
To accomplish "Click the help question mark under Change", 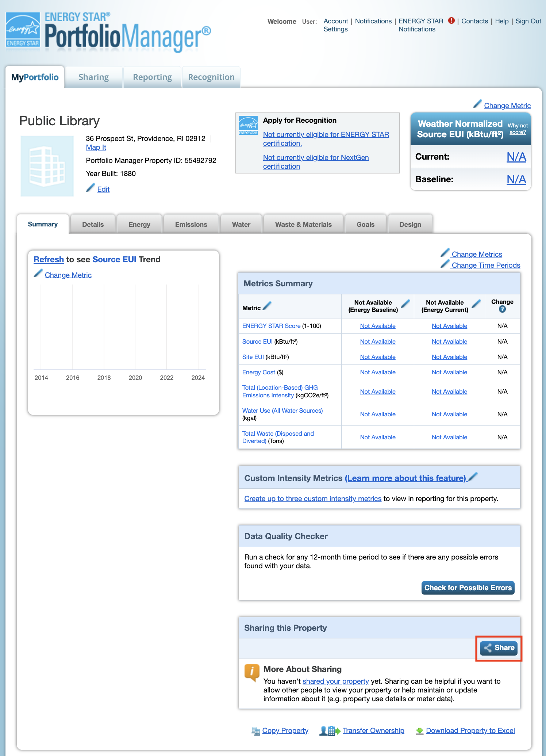I will click(502, 309).
